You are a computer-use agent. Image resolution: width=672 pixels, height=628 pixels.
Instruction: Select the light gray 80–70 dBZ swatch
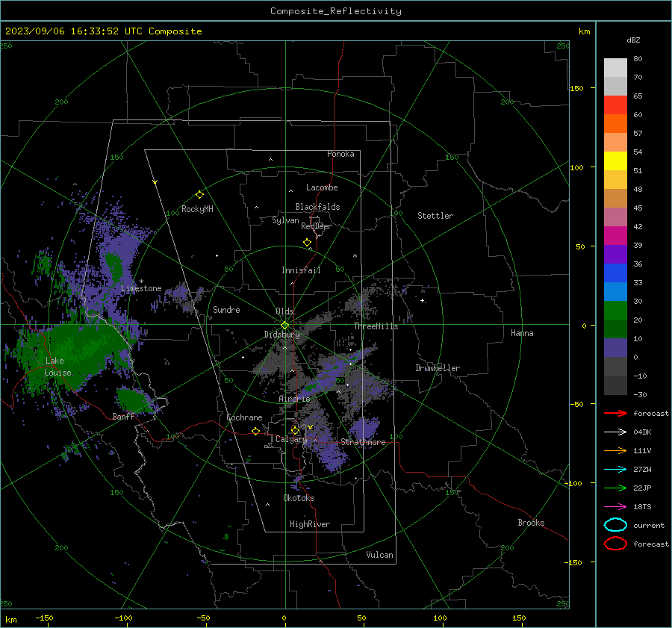pyautogui.click(x=615, y=67)
